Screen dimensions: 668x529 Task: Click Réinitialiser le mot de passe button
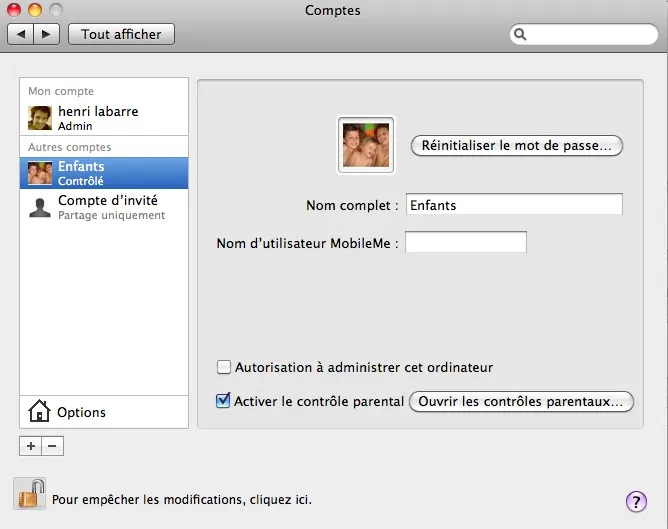(517, 146)
